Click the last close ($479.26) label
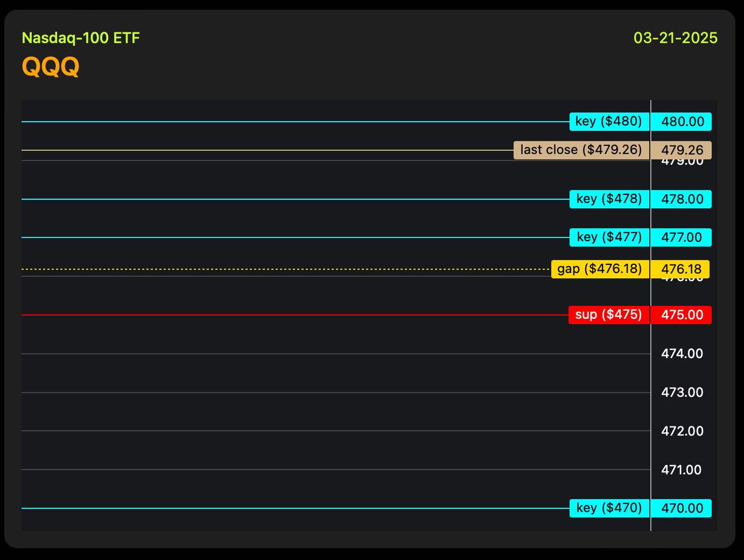This screenshot has width=744, height=560. (x=581, y=150)
